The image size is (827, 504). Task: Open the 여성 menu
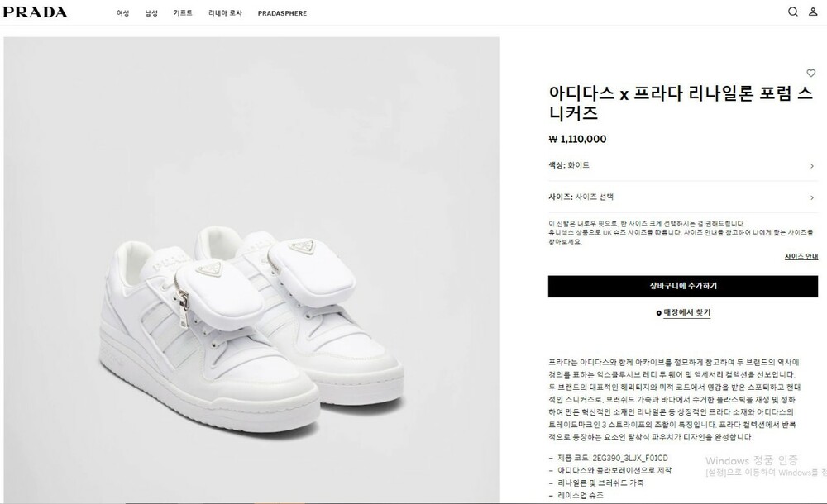pos(123,13)
